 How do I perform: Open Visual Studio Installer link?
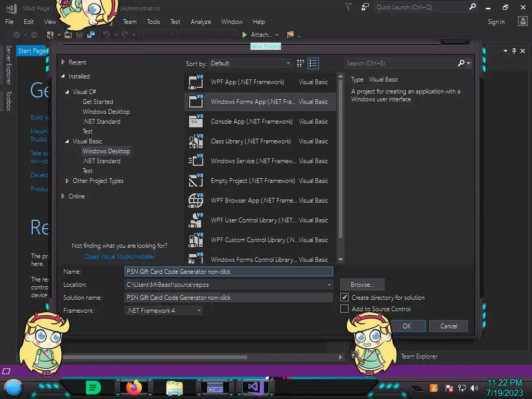(120, 257)
